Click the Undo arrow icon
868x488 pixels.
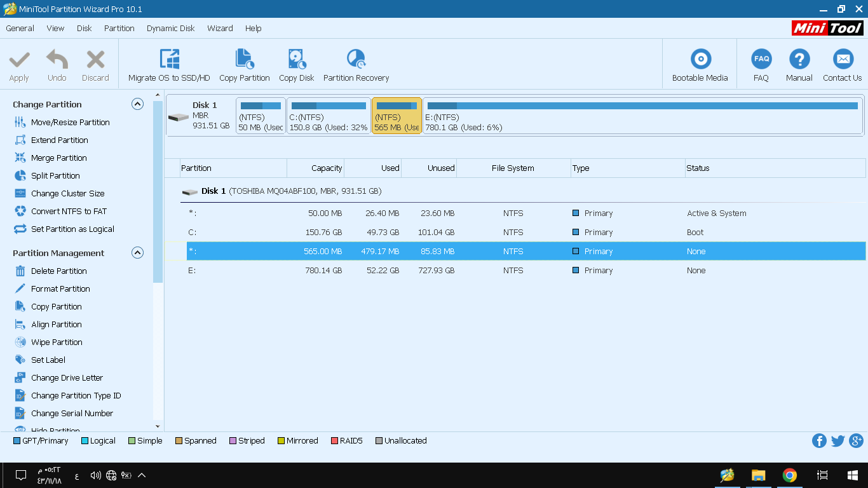click(x=57, y=60)
